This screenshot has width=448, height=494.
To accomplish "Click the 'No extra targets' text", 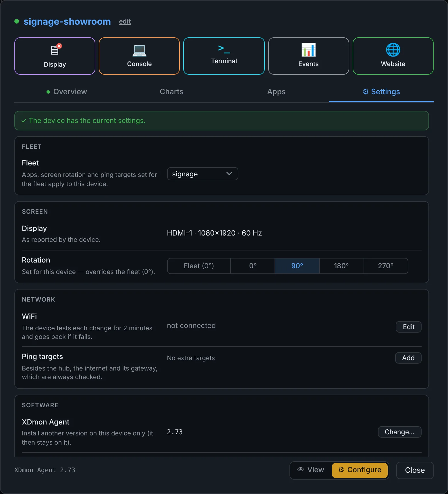I will pyautogui.click(x=191, y=358).
